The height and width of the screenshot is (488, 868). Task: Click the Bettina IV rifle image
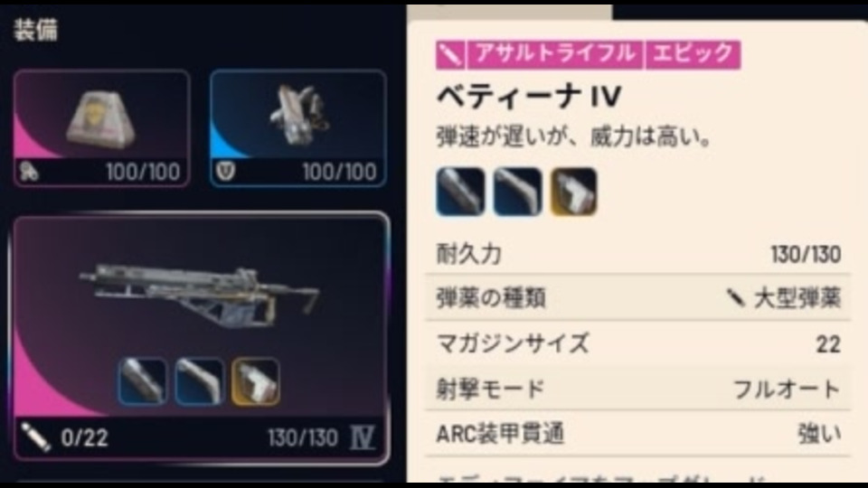(200, 296)
